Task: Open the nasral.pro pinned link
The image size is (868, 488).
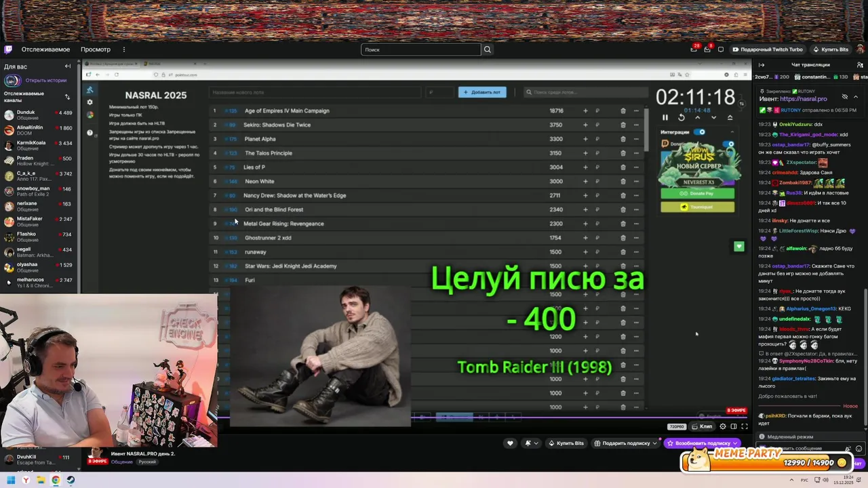Action: [x=803, y=99]
